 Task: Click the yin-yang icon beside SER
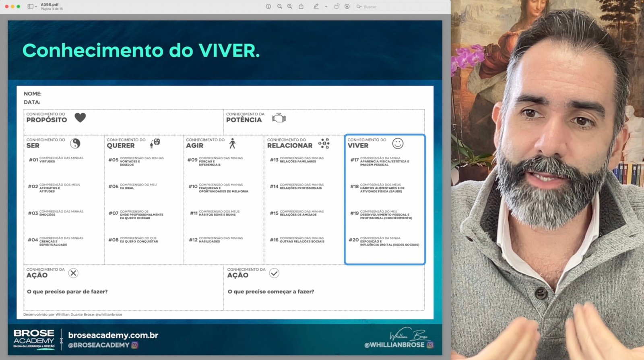[x=75, y=143]
